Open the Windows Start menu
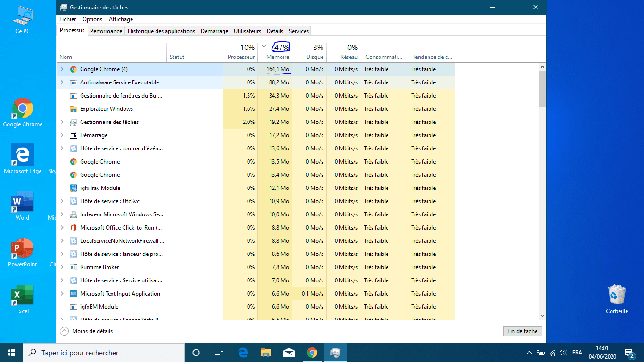The width and height of the screenshot is (644, 362). (x=11, y=353)
